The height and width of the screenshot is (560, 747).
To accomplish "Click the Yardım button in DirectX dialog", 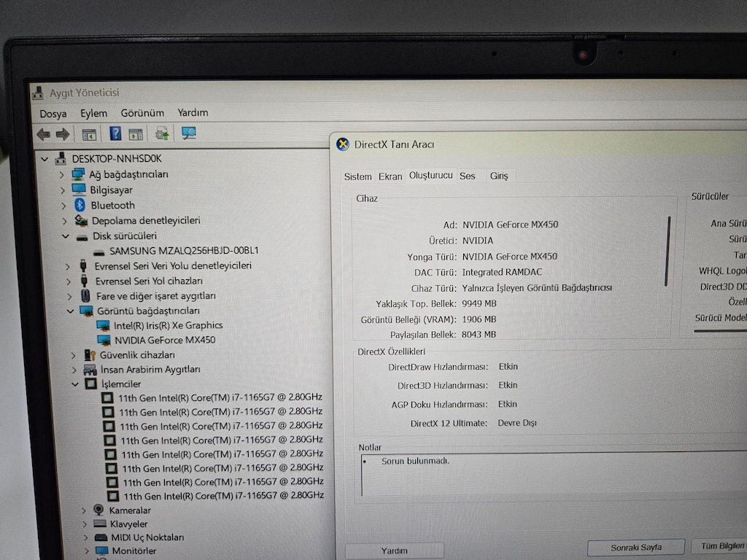I will [394, 551].
